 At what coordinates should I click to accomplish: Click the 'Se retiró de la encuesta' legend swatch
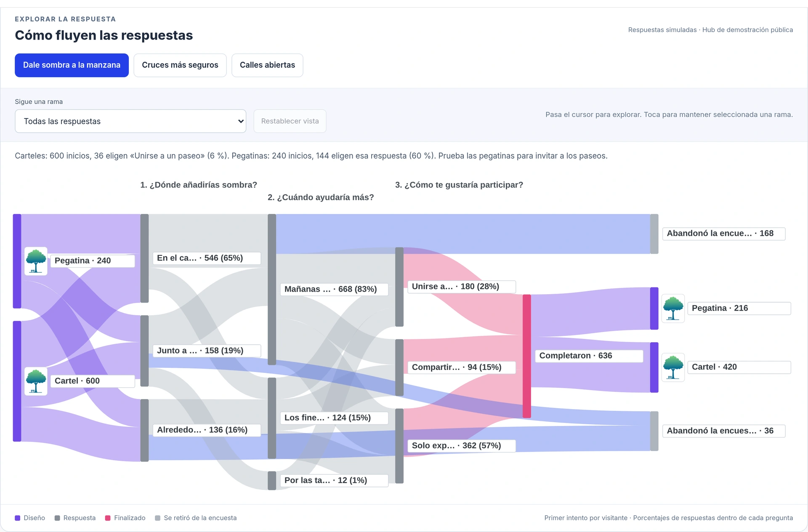click(x=158, y=518)
